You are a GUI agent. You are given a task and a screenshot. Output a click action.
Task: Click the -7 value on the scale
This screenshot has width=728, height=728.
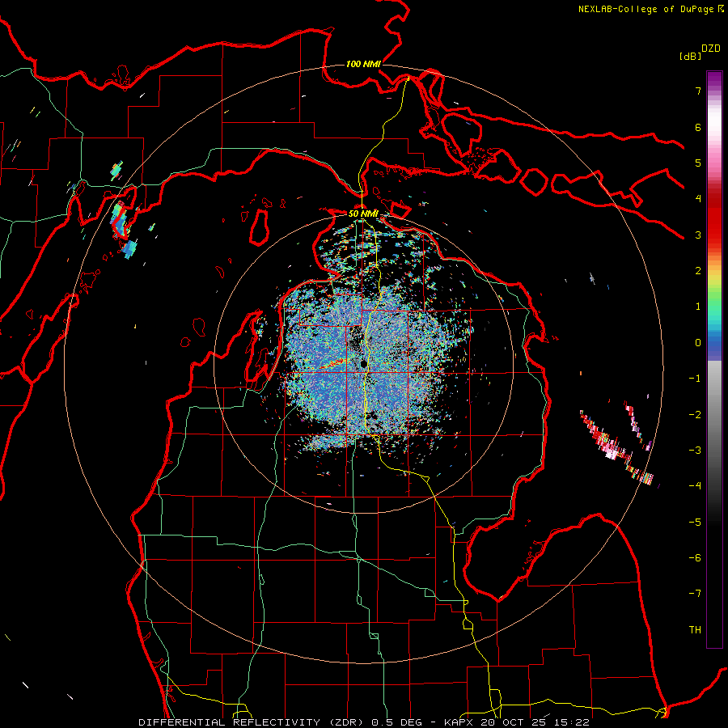(x=695, y=594)
